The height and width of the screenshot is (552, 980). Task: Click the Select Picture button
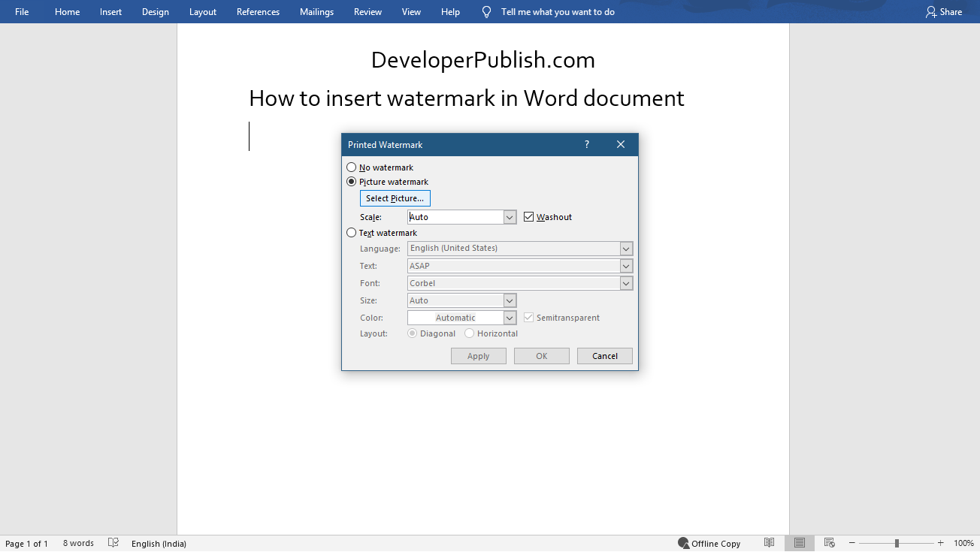pos(395,198)
